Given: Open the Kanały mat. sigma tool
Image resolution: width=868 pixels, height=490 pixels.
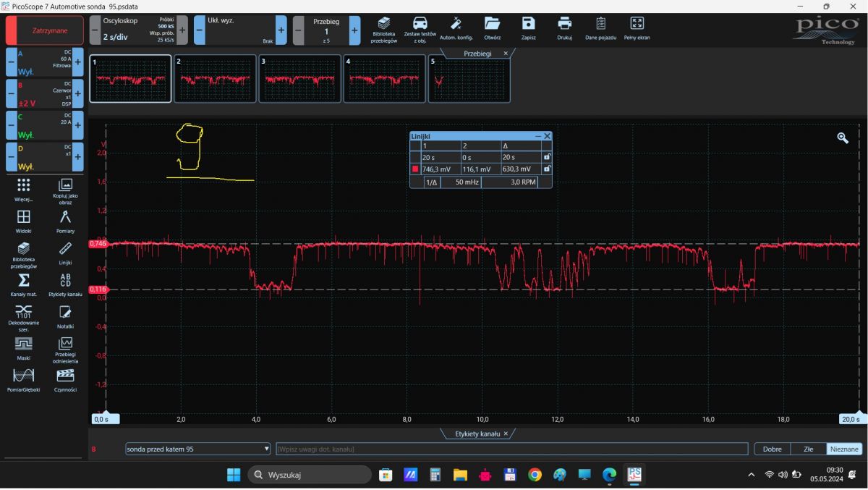Looking at the screenshot, I should click(x=24, y=281).
